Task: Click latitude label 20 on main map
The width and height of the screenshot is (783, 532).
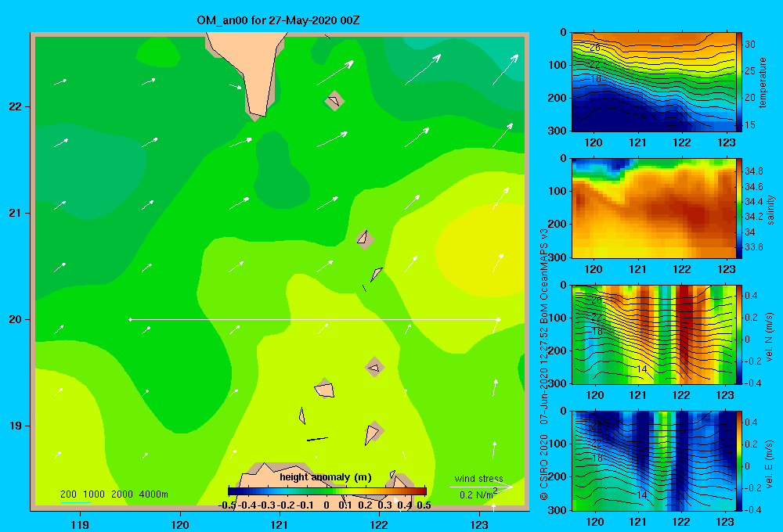Action: coord(15,319)
